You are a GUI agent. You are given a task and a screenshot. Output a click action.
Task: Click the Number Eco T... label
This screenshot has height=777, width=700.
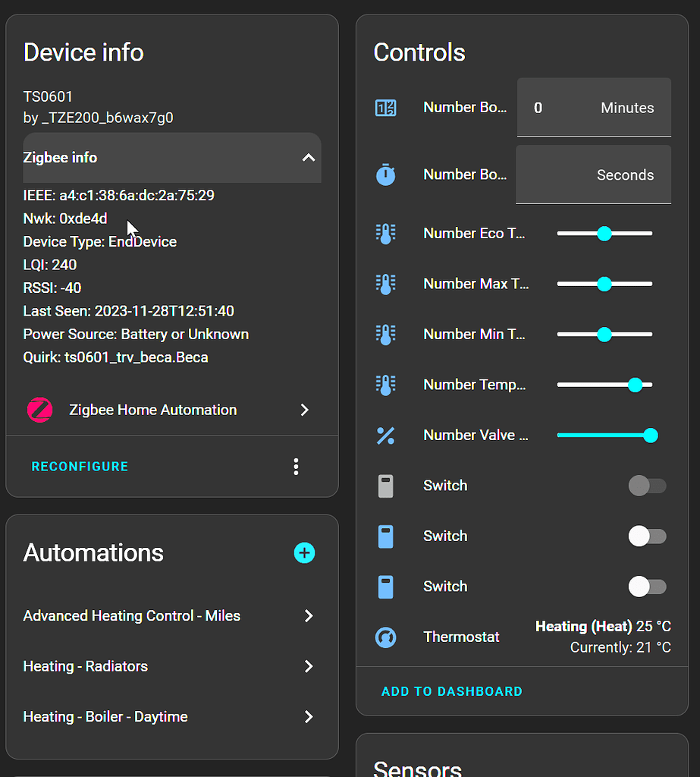point(474,234)
